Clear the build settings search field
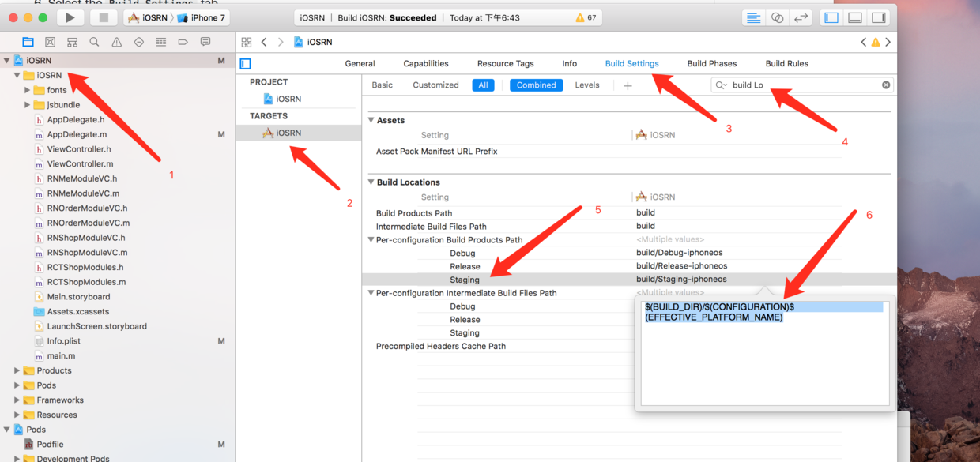980x462 pixels. point(886,85)
